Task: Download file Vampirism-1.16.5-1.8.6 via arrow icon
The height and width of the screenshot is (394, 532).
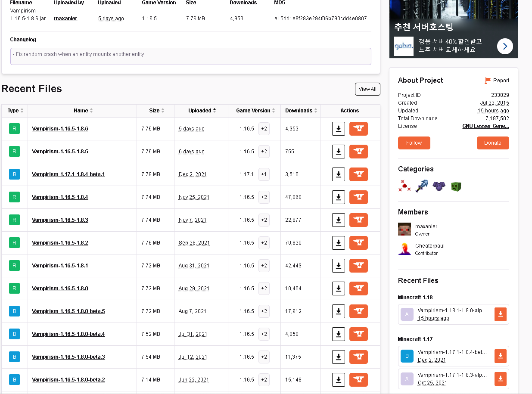Action: point(339,129)
